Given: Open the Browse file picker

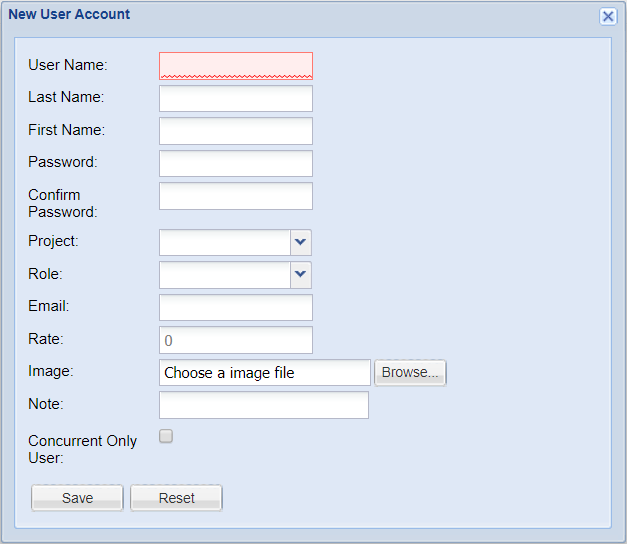Looking at the screenshot, I should point(410,372).
